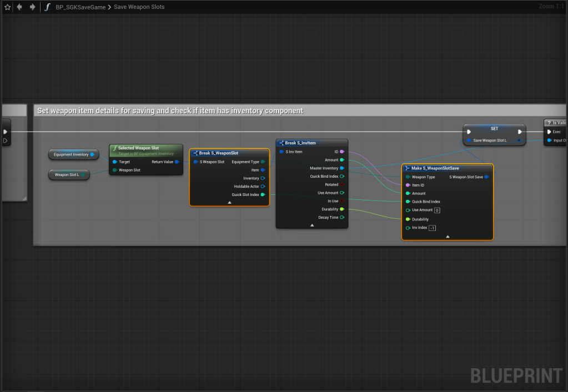Select the comment box title header

point(170,110)
